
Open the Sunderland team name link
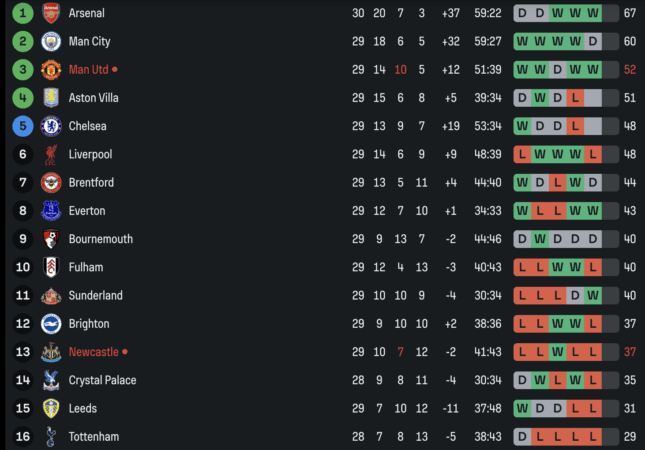click(96, 296)
